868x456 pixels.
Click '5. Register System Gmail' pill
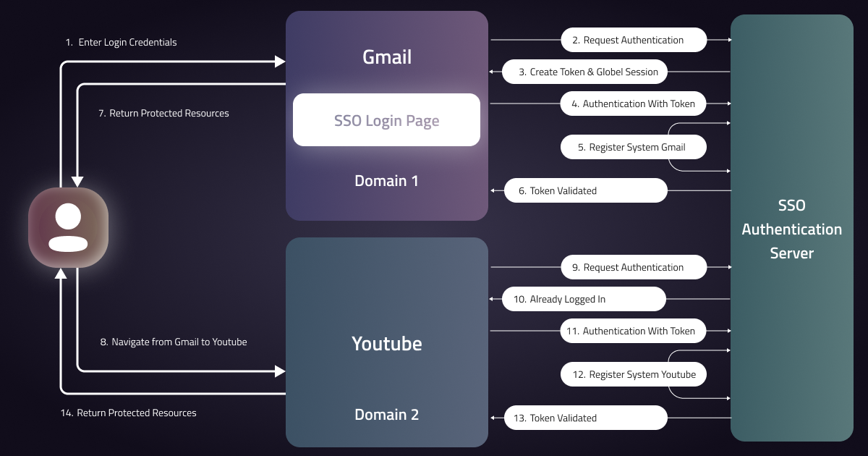tap(634, 147)
